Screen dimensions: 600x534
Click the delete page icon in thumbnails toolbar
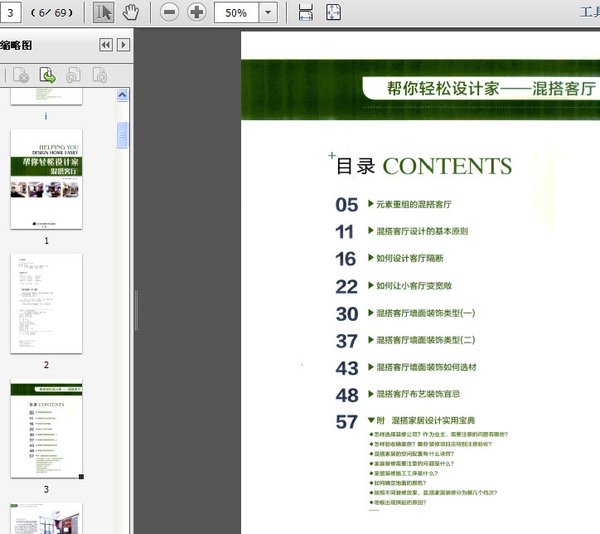pos(21,74)
